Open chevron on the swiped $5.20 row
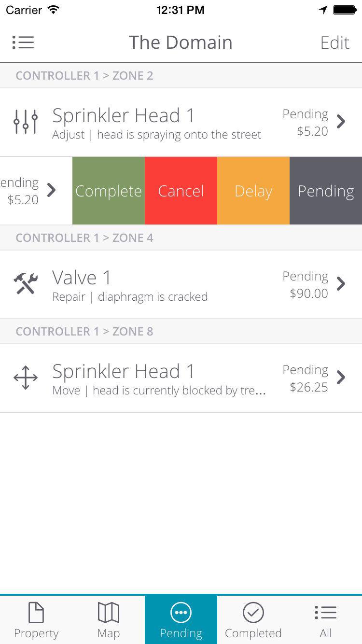Viewport: 362px width, 644px height. pyautogui.click(x=52, y=190)
